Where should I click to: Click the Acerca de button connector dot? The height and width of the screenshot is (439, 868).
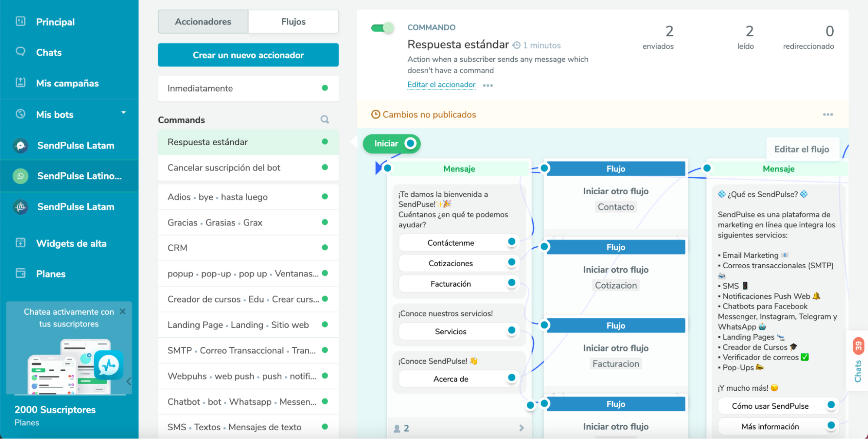(x=512, y=378)
